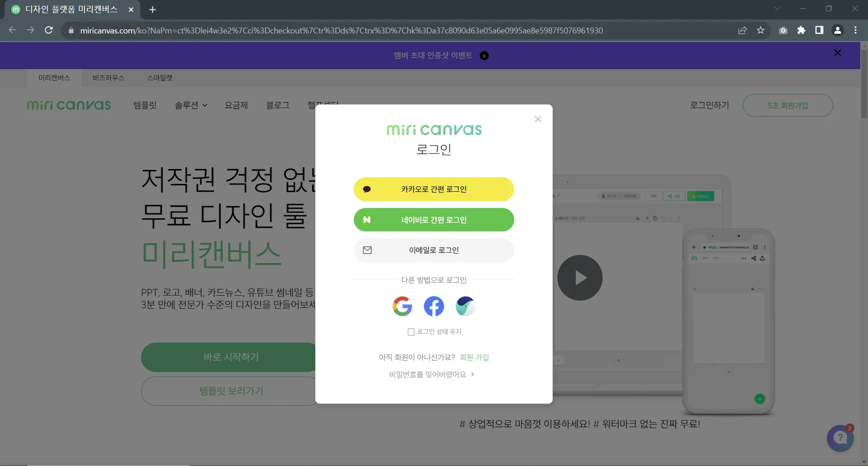Click the browser address bar URL

(x=341, y=30)
